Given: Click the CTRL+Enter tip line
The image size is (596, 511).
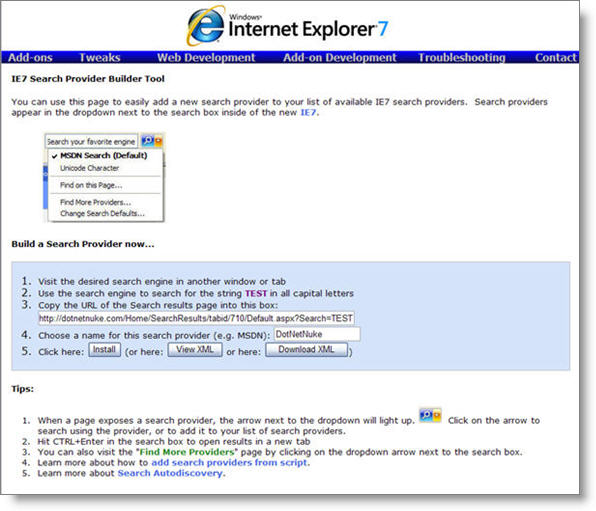Looking at the screenshot, I should tap(174, 442).
